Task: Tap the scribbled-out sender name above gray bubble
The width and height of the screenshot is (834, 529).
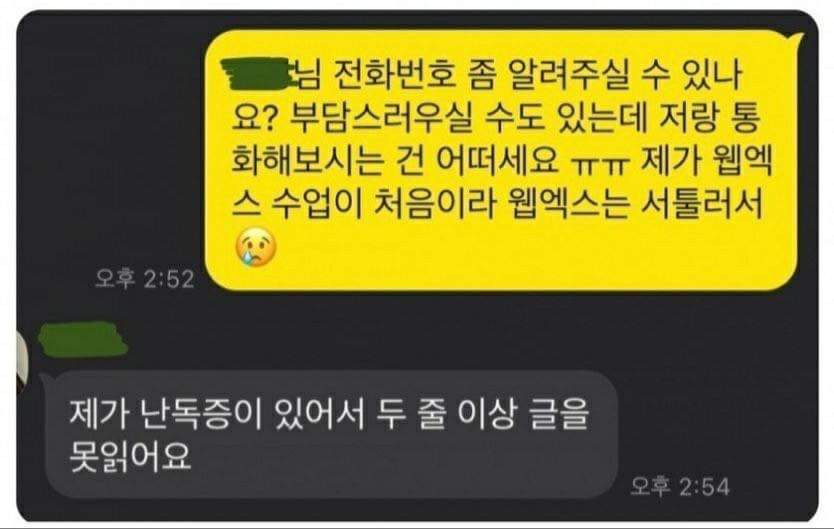Action: [83, 339]
